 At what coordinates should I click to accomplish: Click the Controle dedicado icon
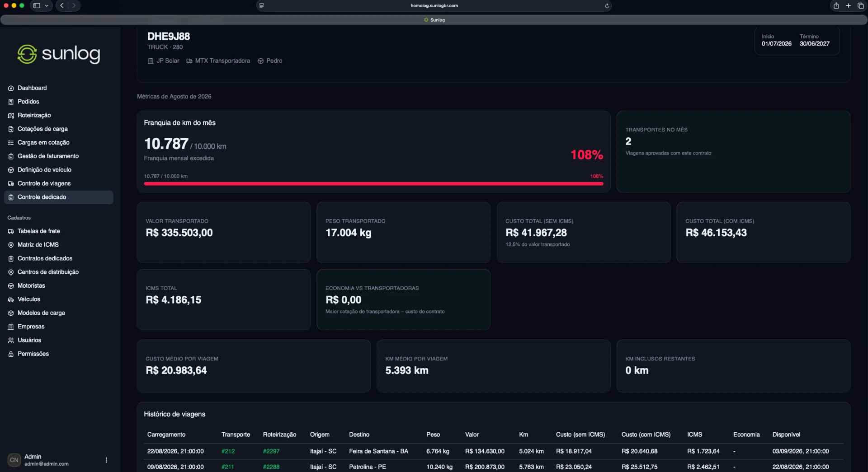11,197
